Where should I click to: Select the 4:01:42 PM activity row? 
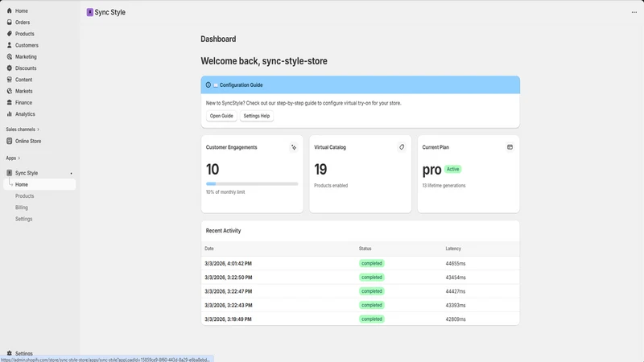click(x=360, y=264)
